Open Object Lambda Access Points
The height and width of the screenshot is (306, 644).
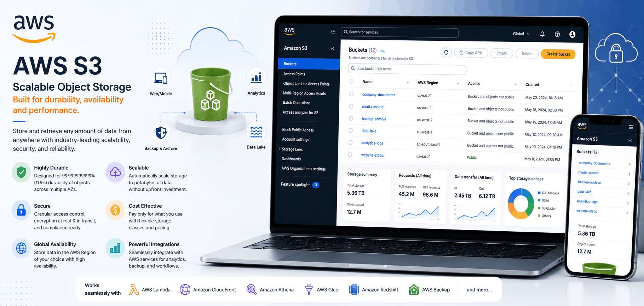click(x=306, y=84)
